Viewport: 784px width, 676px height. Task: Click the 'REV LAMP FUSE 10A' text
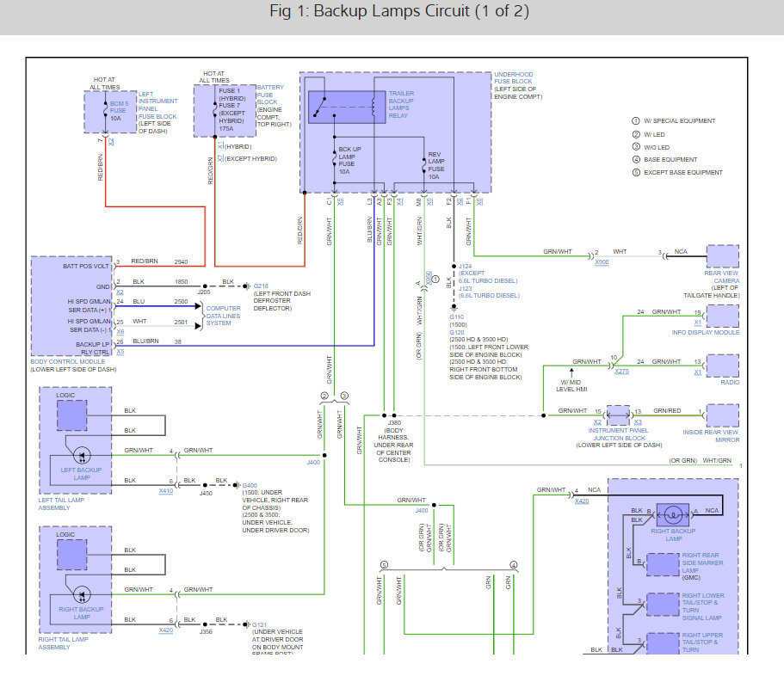pos(436,165)
